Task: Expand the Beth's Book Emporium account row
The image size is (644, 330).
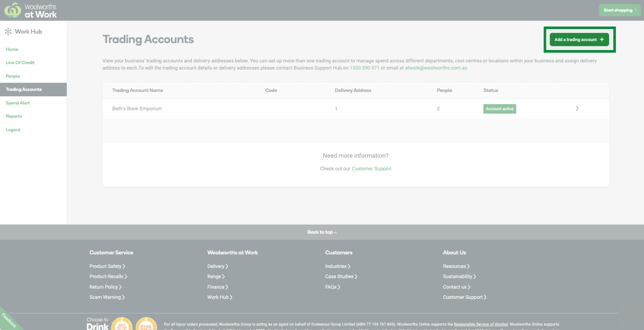Action: 577,108
